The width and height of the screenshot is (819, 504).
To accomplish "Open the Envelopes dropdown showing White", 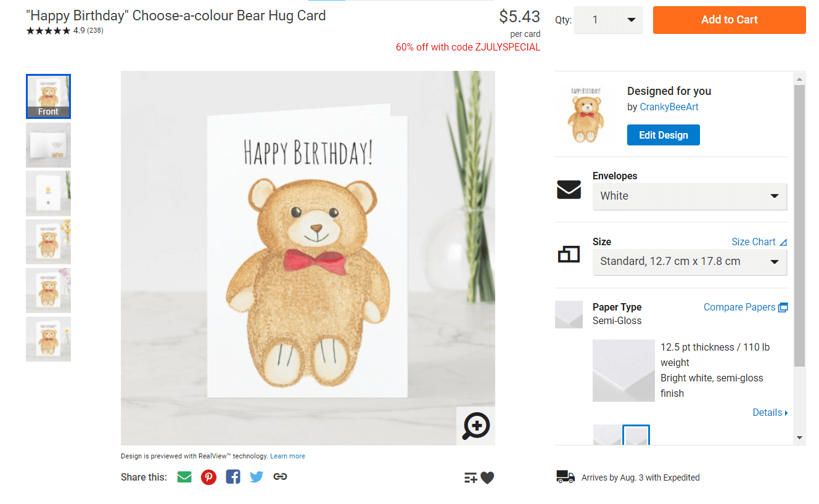I will [x=689, y=196].
